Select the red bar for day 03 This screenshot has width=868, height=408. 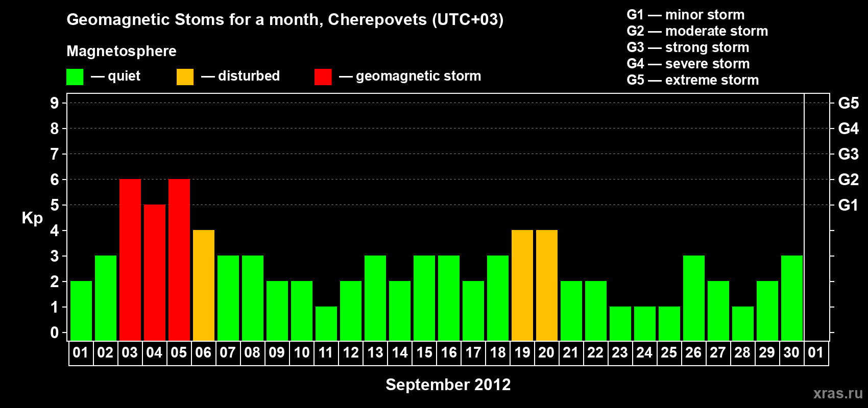130,260
